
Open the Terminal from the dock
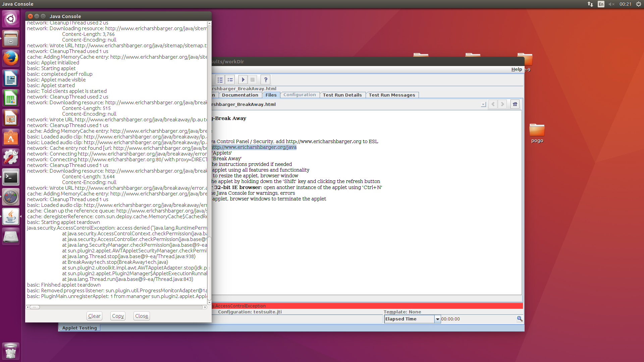click(11, 177)
